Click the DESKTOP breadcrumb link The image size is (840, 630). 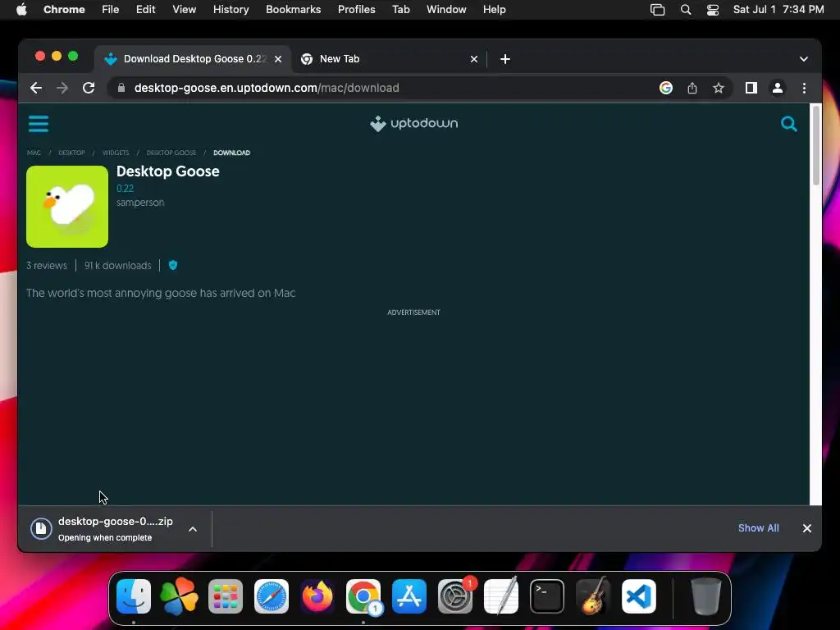point(71,153)
